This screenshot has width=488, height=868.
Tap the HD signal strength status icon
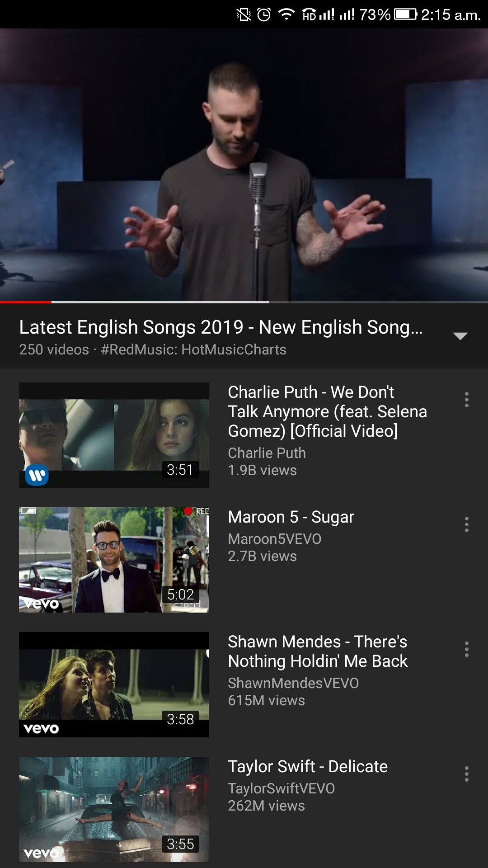coord(318,14)
